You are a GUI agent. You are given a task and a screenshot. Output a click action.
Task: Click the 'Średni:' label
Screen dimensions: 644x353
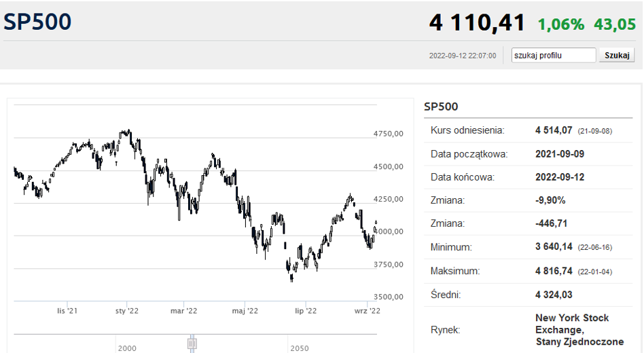click(446, 295)
